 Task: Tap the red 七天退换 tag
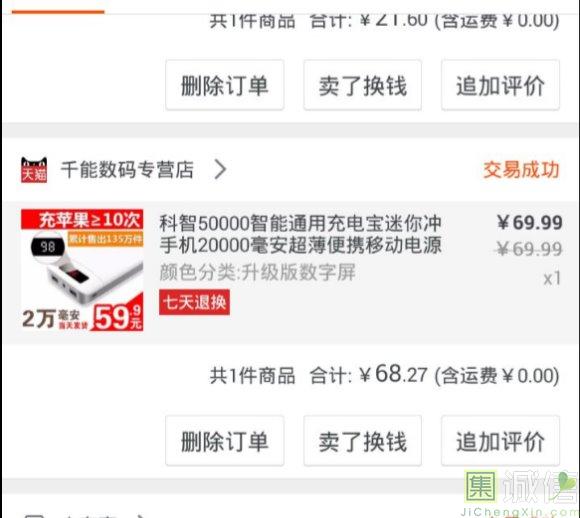pyautogui.click(x=195, y=302)
